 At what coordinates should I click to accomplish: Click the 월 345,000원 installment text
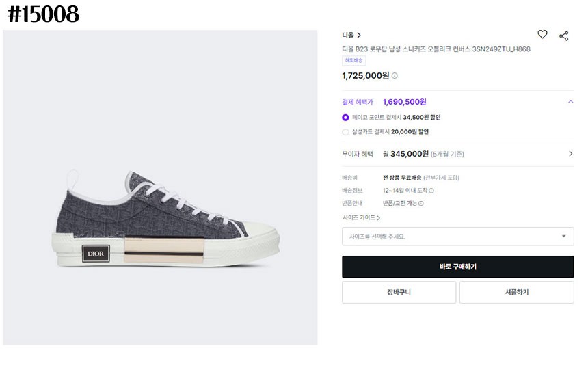click(x=405, y=154)
